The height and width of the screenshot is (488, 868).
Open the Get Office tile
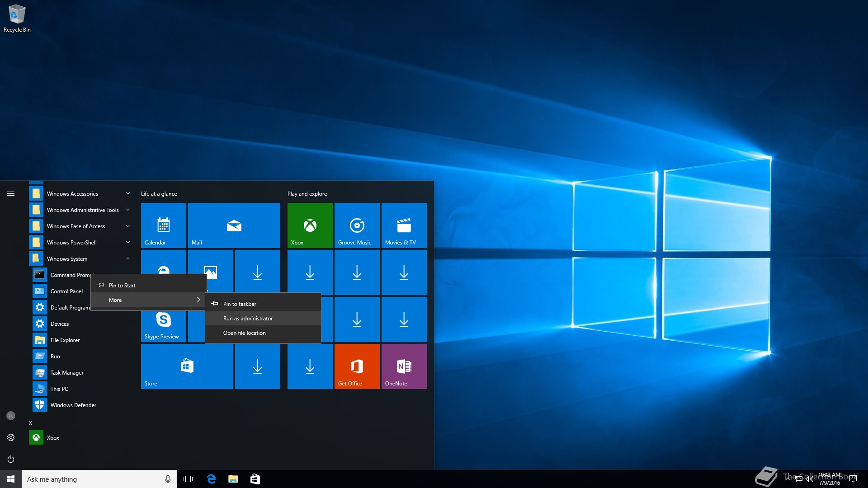pos(357,366)
